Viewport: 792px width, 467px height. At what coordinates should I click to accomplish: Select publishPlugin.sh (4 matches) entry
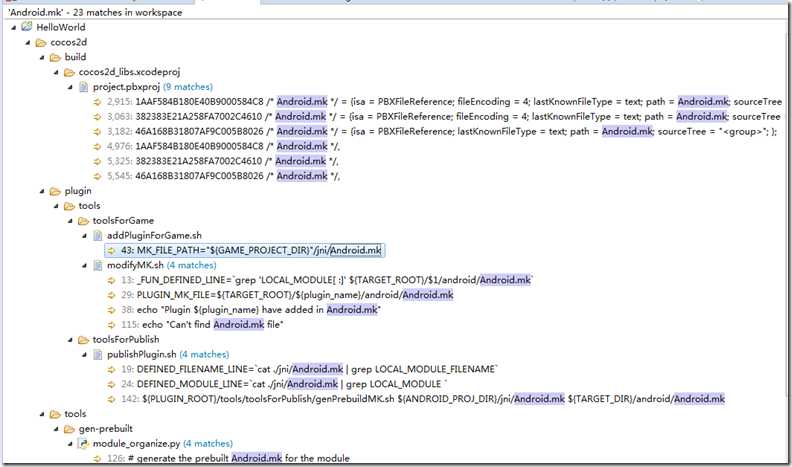(x=168, y=354)
